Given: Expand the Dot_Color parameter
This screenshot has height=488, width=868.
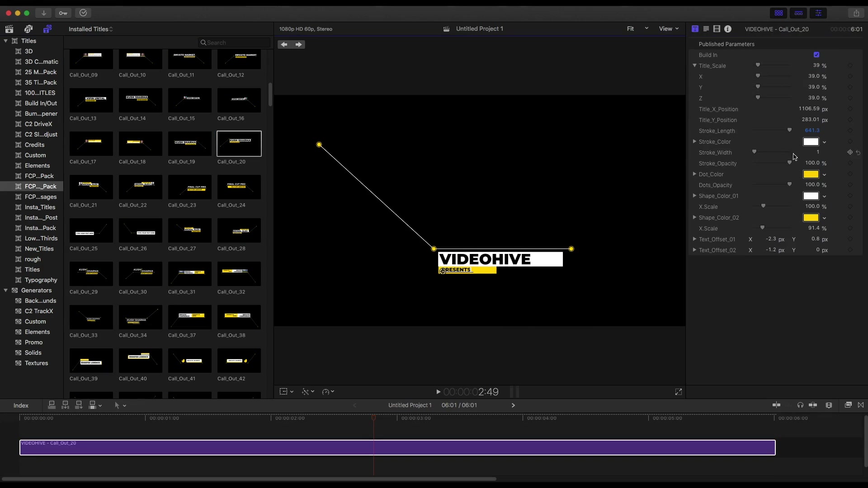Looking at the screenshot, I should (x=695, y=174).
